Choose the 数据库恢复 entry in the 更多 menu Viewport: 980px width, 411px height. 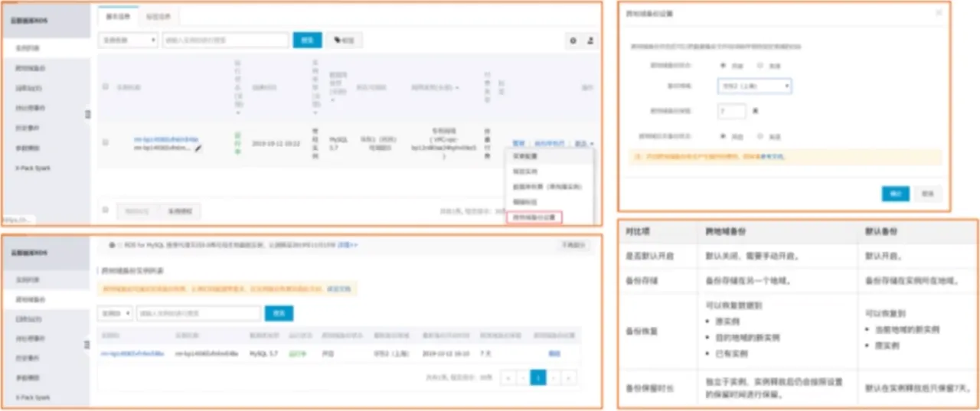(549, 187)
